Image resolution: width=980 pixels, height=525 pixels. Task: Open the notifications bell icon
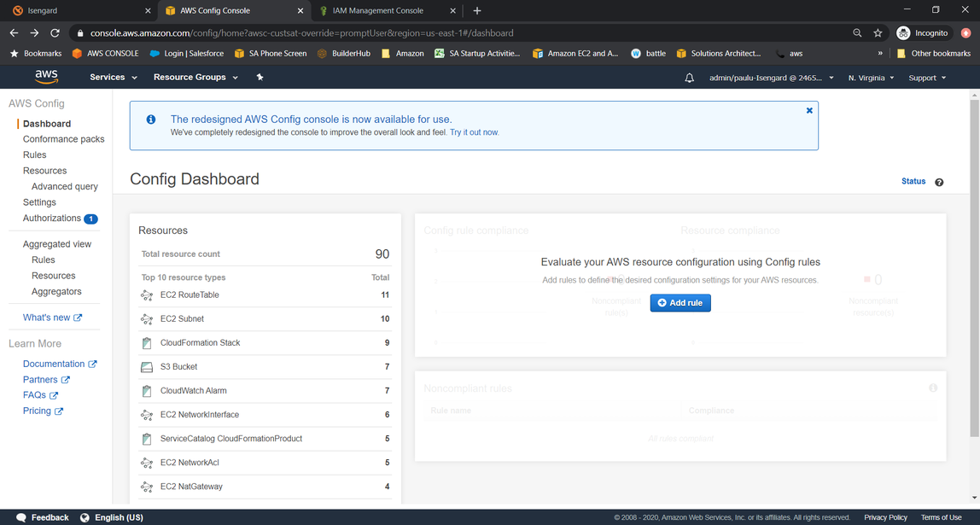coord(690,79)
